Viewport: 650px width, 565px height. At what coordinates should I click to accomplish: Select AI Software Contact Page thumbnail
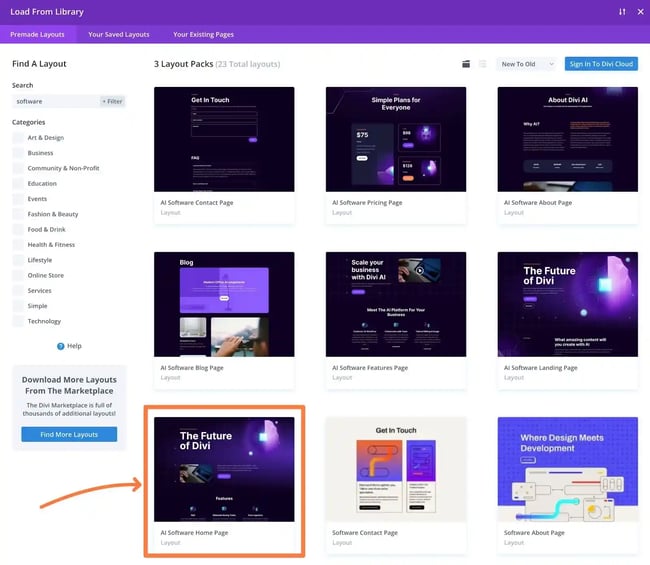(224, 139)
